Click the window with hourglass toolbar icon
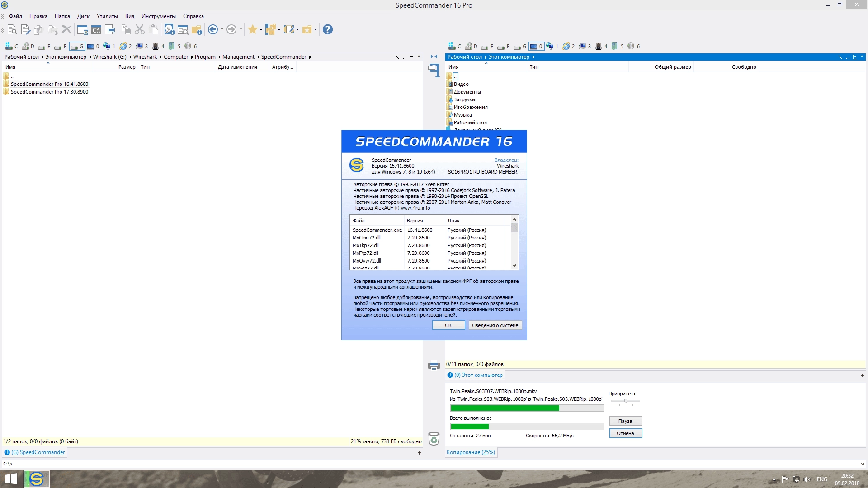 pos(82,30)
